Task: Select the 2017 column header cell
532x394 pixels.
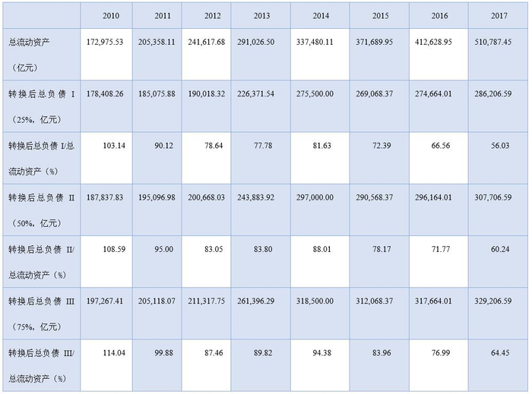Action: 499,14
